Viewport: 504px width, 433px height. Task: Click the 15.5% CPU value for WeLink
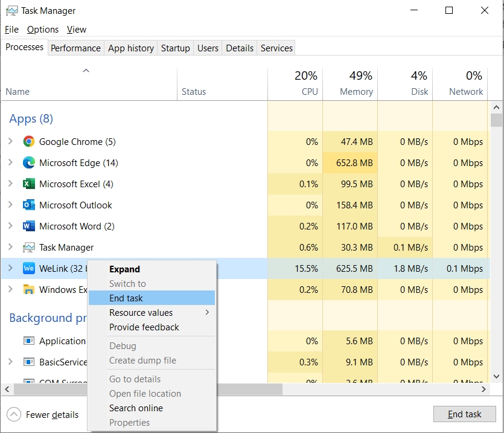[306, 268]
